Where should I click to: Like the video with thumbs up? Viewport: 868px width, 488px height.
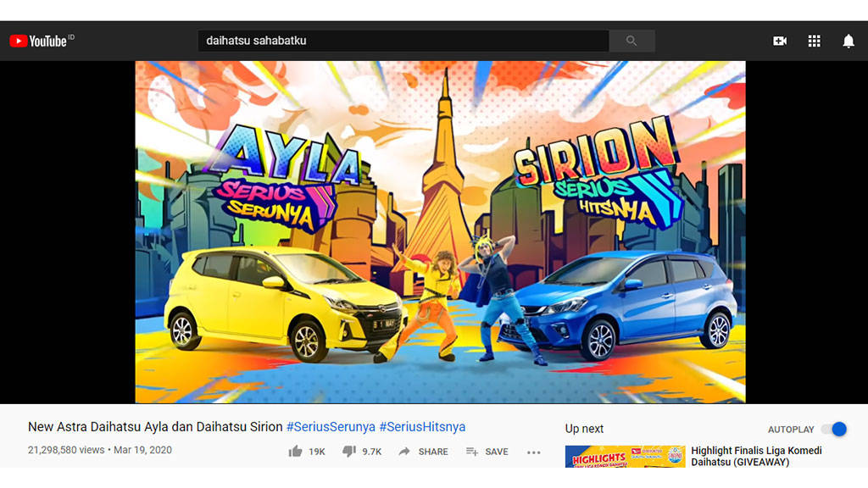pos(295,452)
